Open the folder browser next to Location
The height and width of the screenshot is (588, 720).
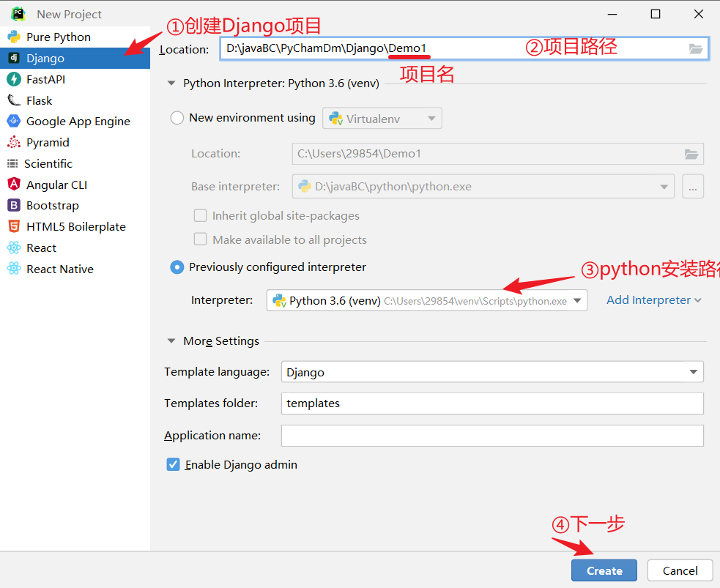coord(695,48)
